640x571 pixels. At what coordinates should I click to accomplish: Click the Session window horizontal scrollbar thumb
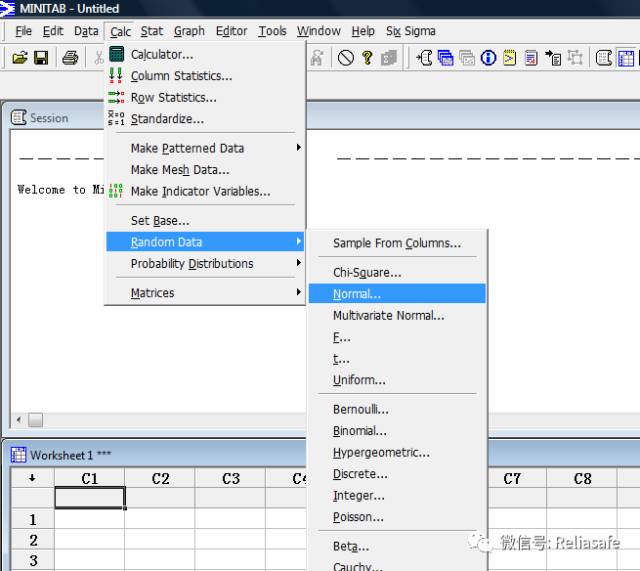click(x=36, y=420)
